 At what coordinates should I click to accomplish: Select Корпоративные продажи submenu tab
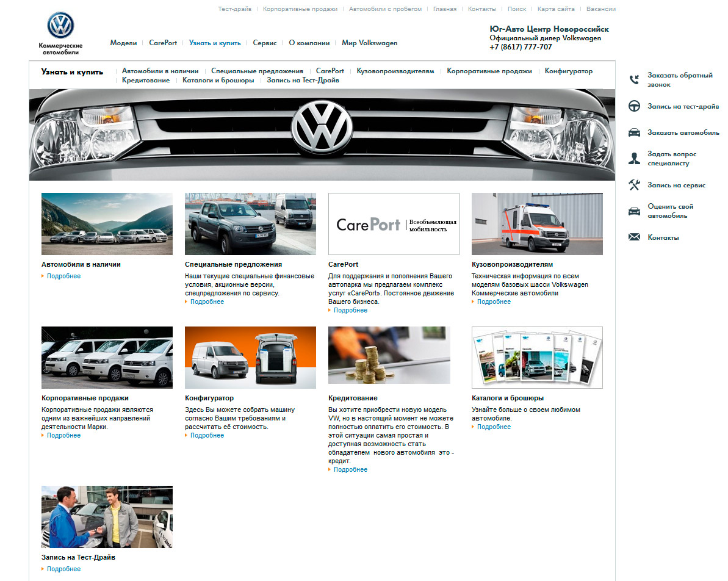tap(489, 71)
